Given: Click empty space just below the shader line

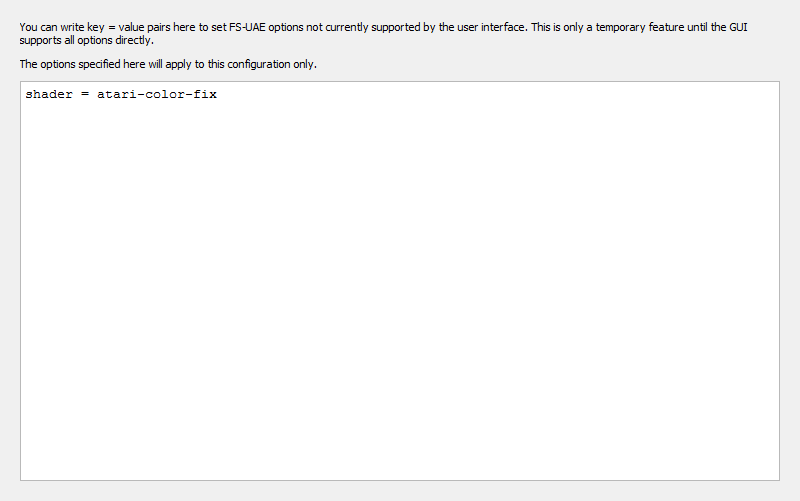Looking at the screenshot, I should (400, 110).
